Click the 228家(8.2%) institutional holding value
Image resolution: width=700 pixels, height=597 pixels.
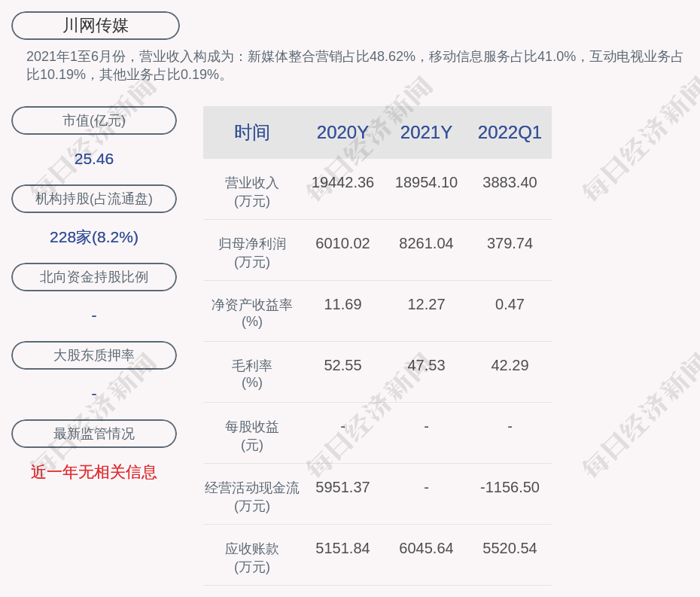click(94, 237)
